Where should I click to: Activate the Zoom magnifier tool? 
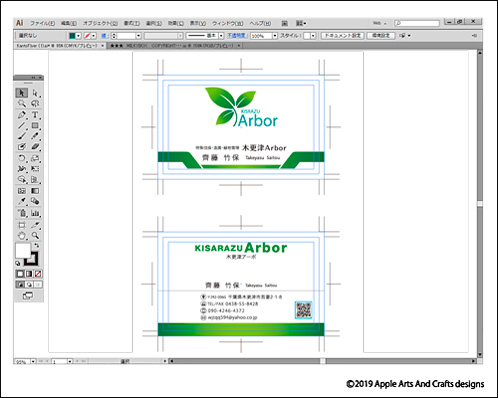point(35,236)
